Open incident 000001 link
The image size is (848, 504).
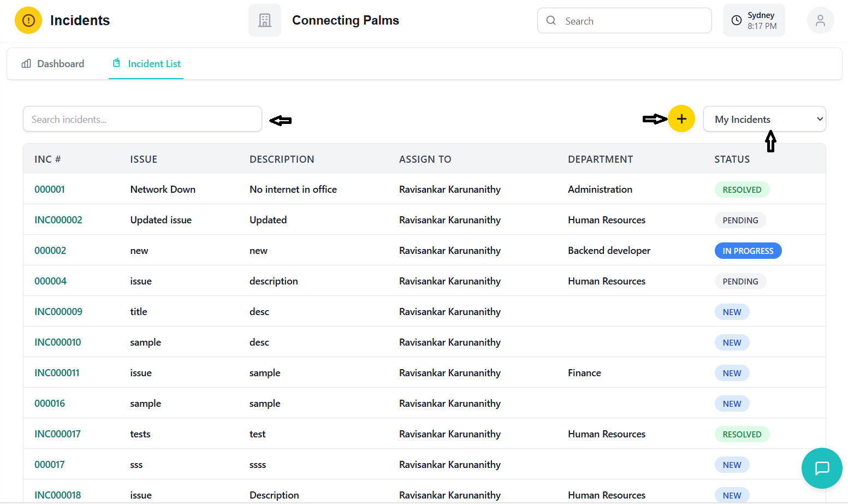coord(50,189)
